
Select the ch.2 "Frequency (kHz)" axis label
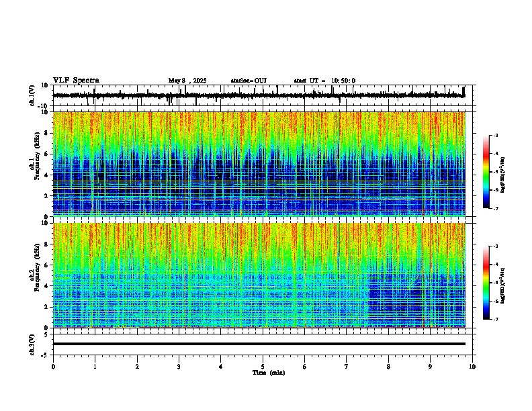[x=38, y=267]
